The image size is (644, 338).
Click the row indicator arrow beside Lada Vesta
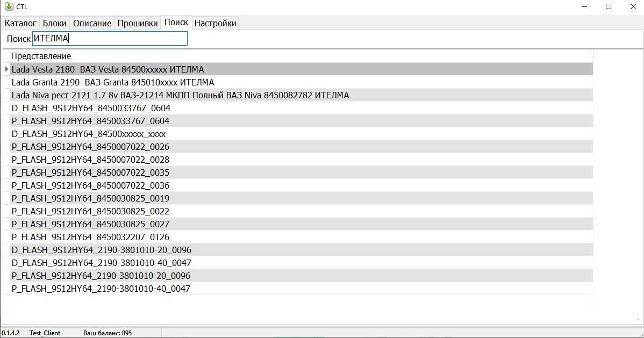click(6, 69)
